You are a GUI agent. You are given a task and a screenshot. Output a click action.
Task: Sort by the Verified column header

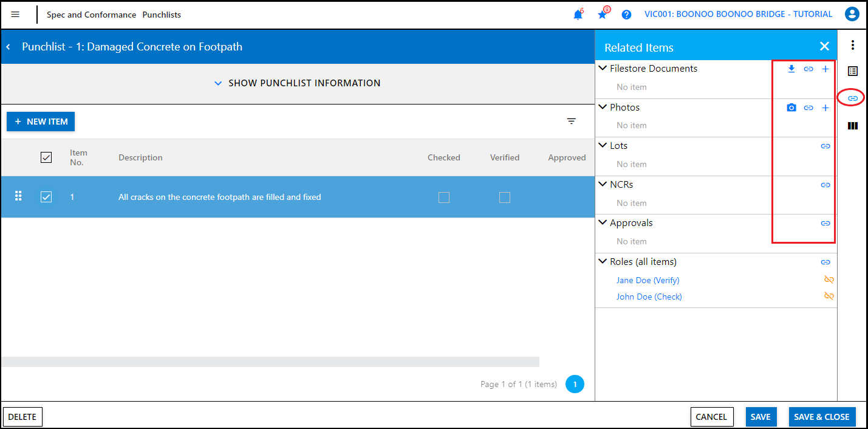pos(505,157)
